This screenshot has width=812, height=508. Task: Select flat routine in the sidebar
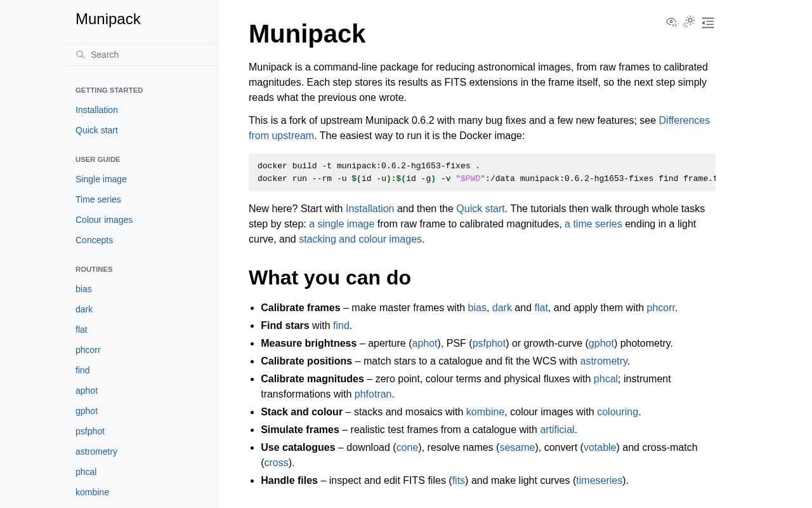tap(81, 330)
